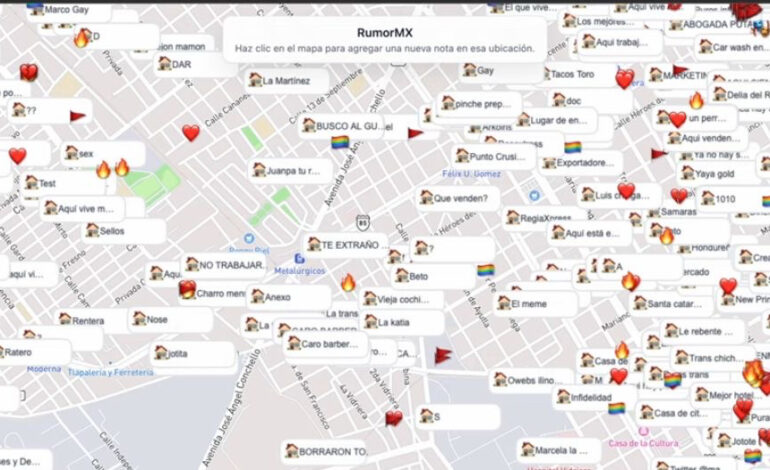
Task: Open the 'Punto Crusi...' note
Action: point(494,157)
